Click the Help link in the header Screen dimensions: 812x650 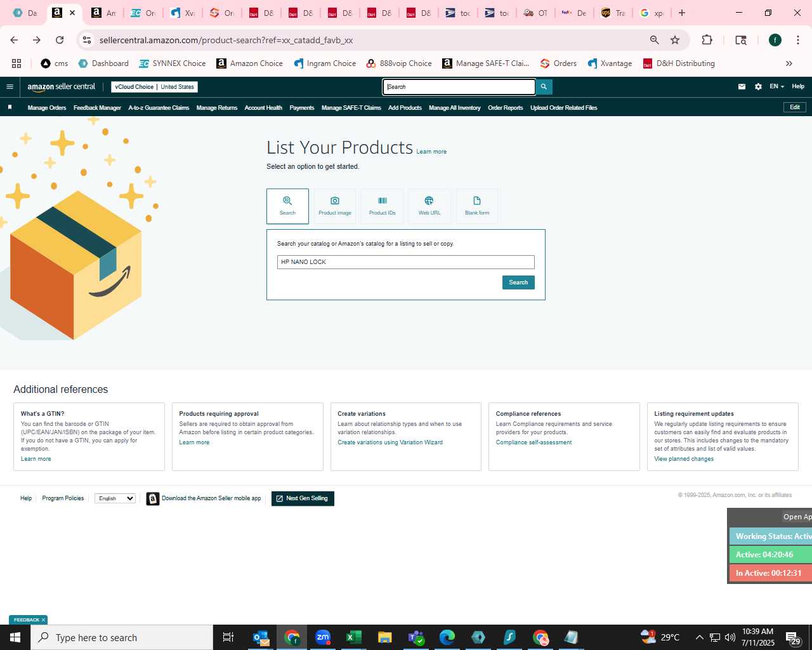pyautogui.click(x=798, y=86)
